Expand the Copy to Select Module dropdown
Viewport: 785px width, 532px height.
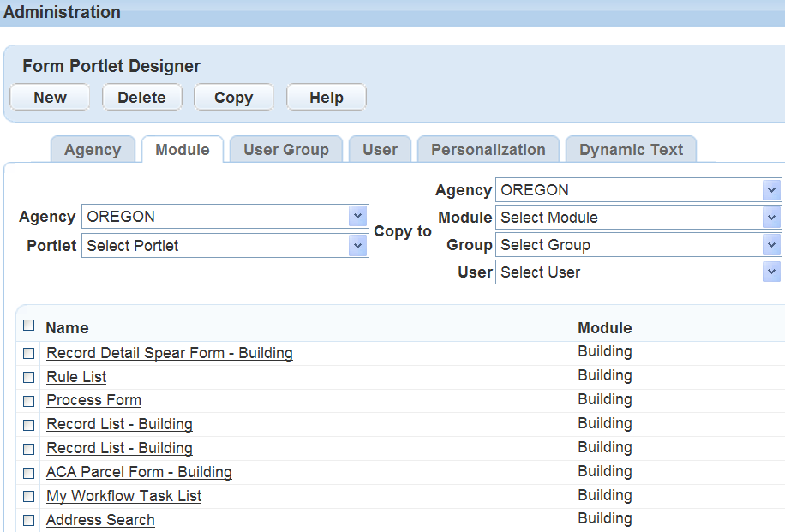pos(772,218)
